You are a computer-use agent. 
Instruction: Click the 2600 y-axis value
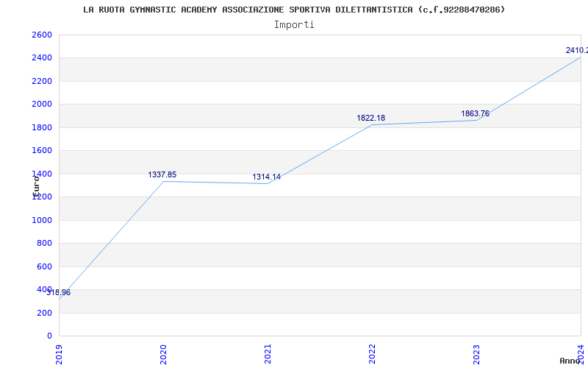42,35
